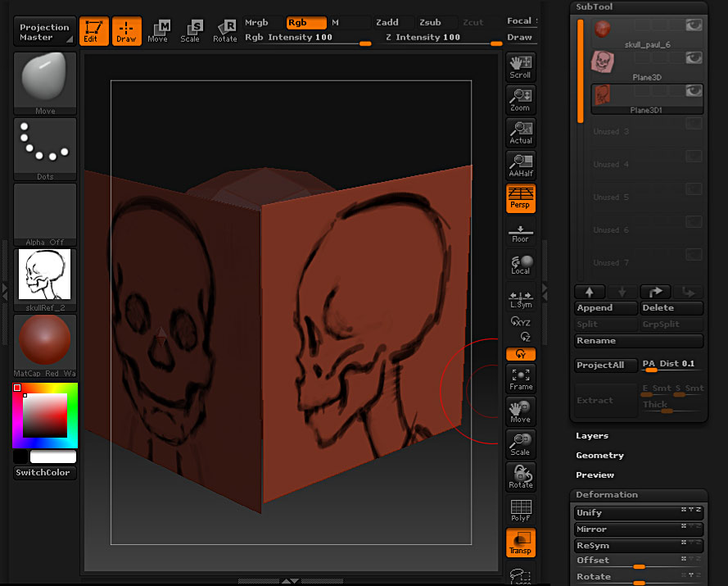This screenshot has height=586, width=728.
Task: Open the Projection Master dropdown
Action: pos(45,32)
